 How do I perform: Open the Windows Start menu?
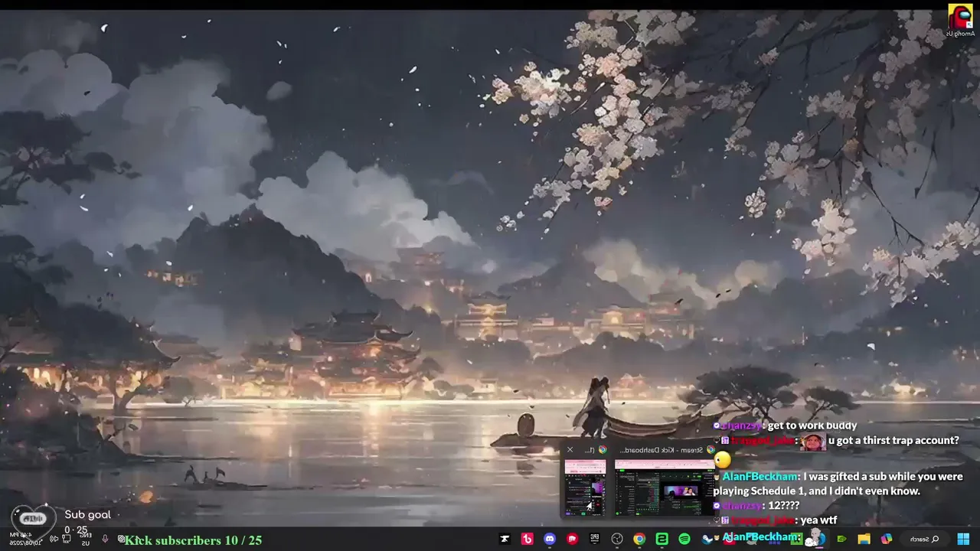pyautogui.click(x=963, y=539)
